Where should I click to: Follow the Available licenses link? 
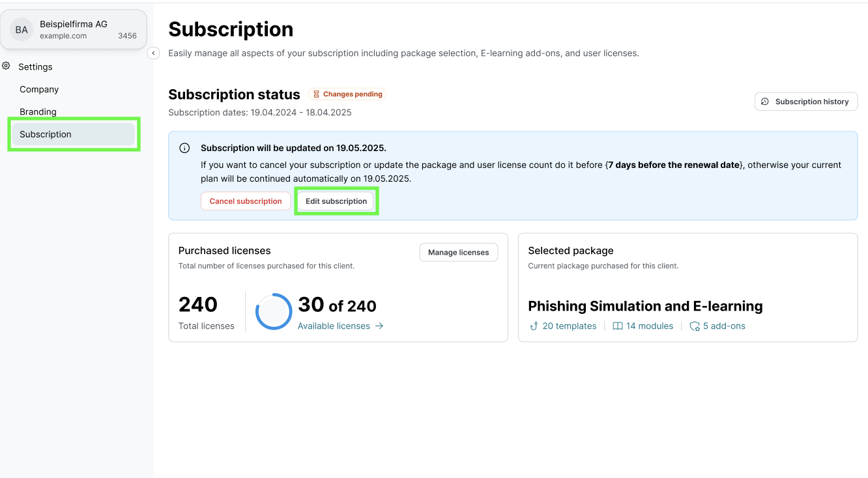point(335,326)
